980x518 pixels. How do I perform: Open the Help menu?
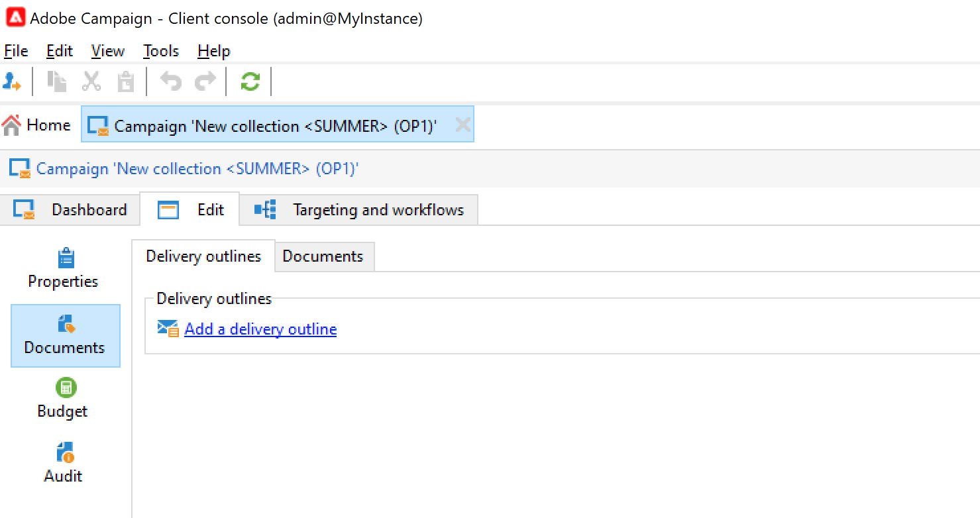(x=214, y=51)
